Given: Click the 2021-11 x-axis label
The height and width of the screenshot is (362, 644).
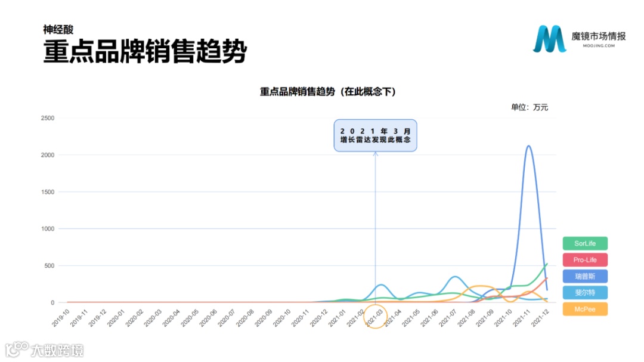Looking at the screenshot, I should 522,318.
